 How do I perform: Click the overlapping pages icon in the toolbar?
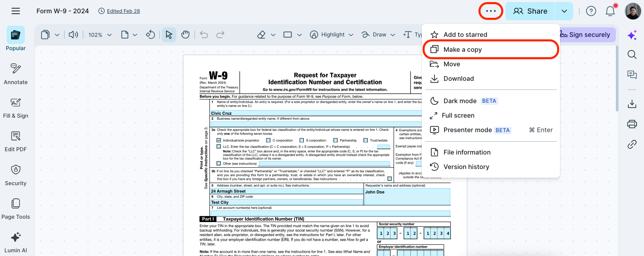(45, 35)
